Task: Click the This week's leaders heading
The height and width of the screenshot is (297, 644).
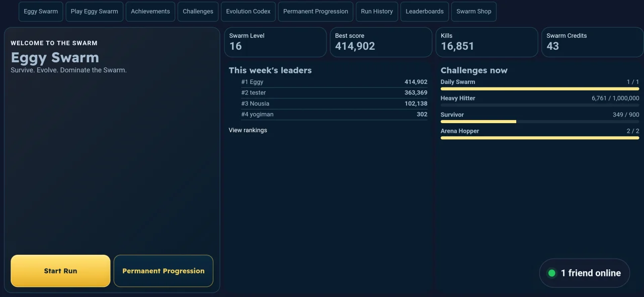Action: [x=270, y=70]
